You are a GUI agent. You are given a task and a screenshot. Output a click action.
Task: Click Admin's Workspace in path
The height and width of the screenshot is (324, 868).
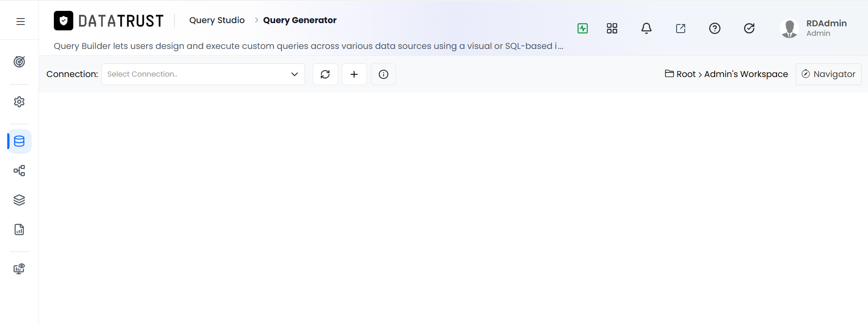(746, 74)
